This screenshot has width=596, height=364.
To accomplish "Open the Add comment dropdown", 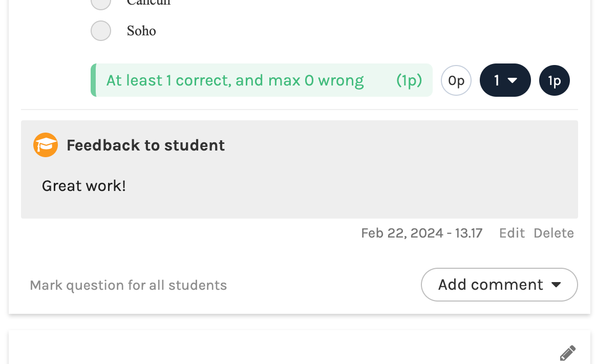I will 499,285.
